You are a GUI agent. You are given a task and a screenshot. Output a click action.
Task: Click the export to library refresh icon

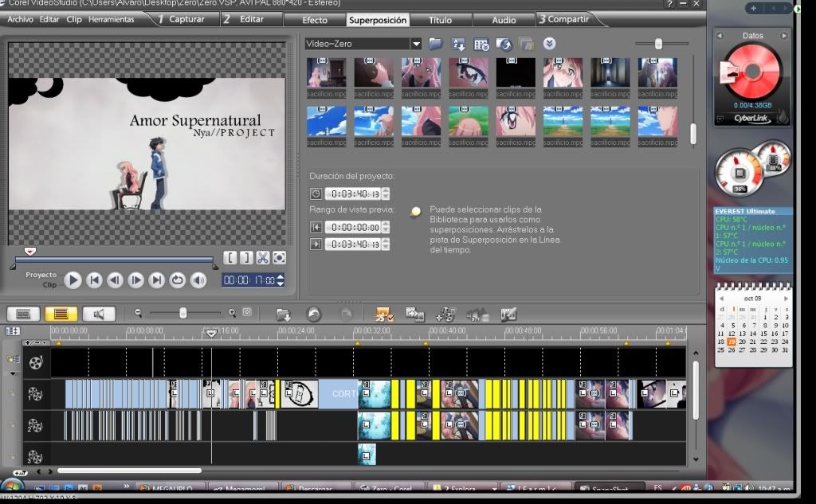tap(504, 45)
